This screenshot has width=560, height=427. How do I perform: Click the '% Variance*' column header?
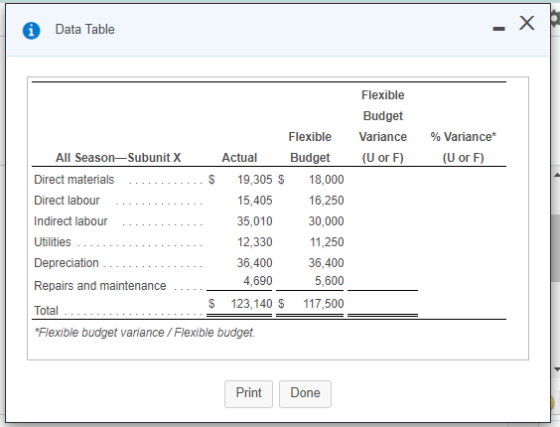click(x=463, y=137)
